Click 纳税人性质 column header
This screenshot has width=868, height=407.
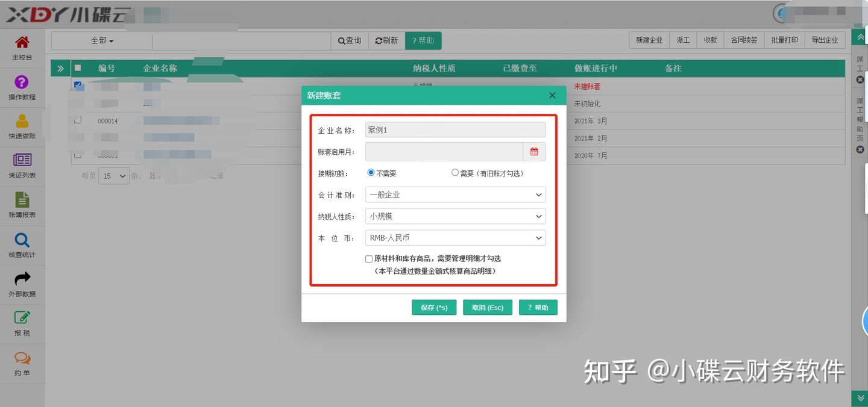coord(434,69)
